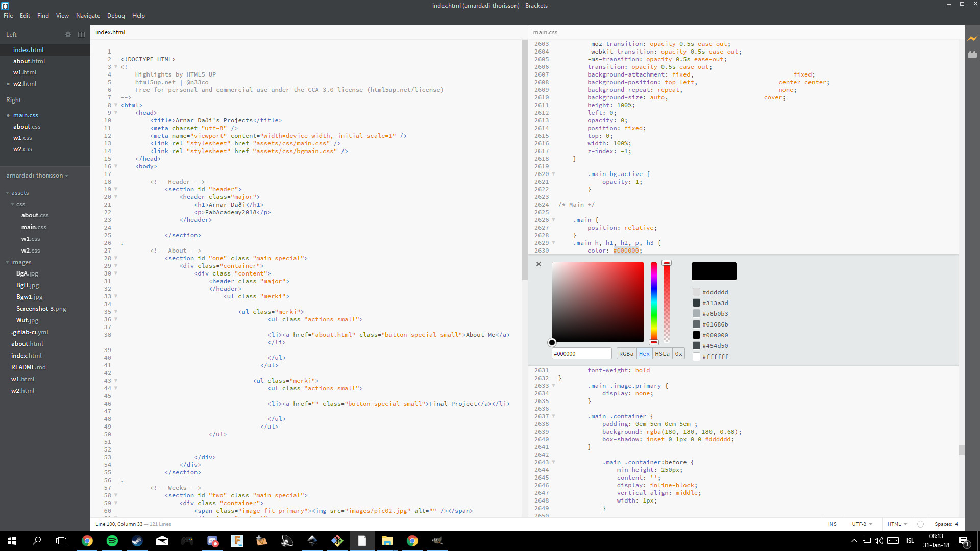Click the linting status circle icon
This screenshot has width=980, height=551.
tap(920, 524)
